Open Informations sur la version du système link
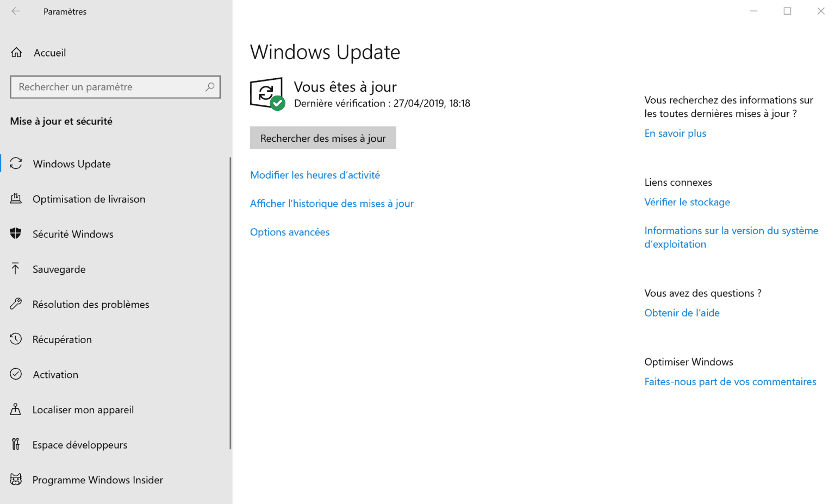 [x=731, y=237]
